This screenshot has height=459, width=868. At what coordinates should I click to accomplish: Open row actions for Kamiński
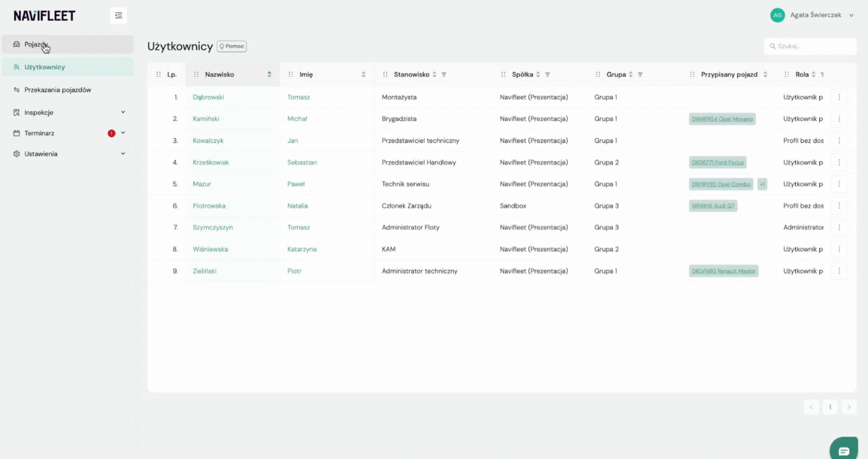tap(839, 119)
